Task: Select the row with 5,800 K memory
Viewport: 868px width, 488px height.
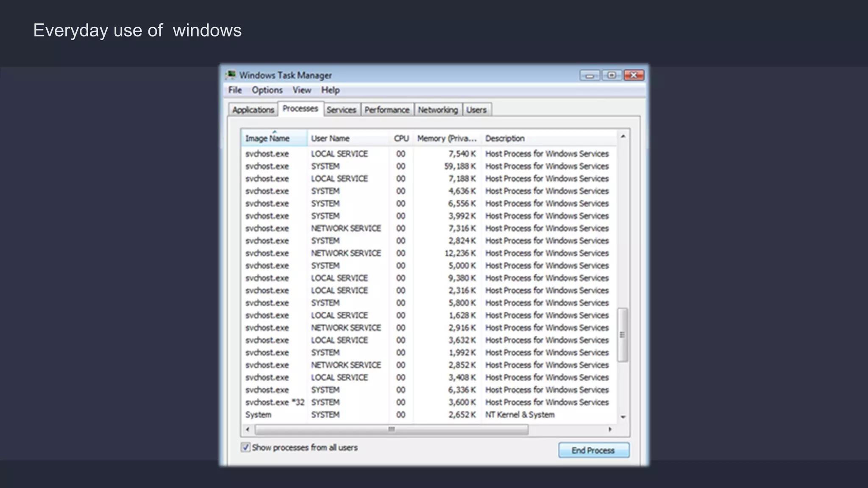Action: point(429,303)
